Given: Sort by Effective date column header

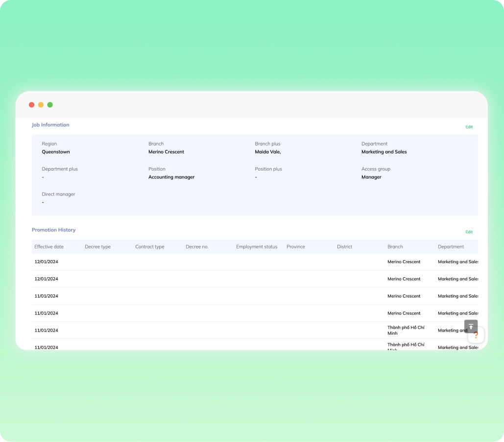Looking at the screenshot, I should (49, 247).
